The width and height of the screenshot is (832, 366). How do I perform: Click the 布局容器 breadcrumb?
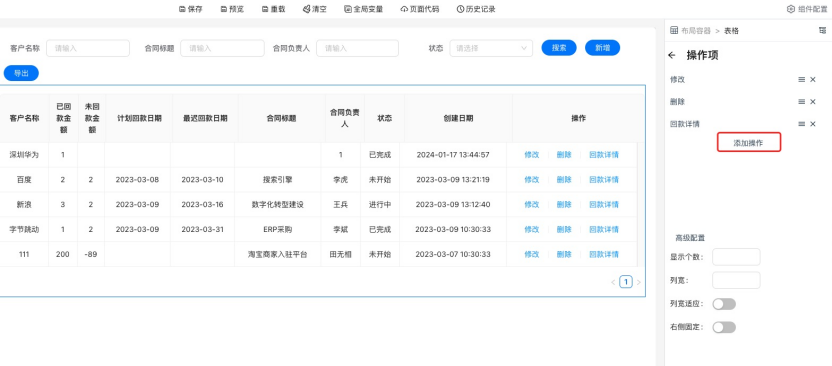coord(696,31)
